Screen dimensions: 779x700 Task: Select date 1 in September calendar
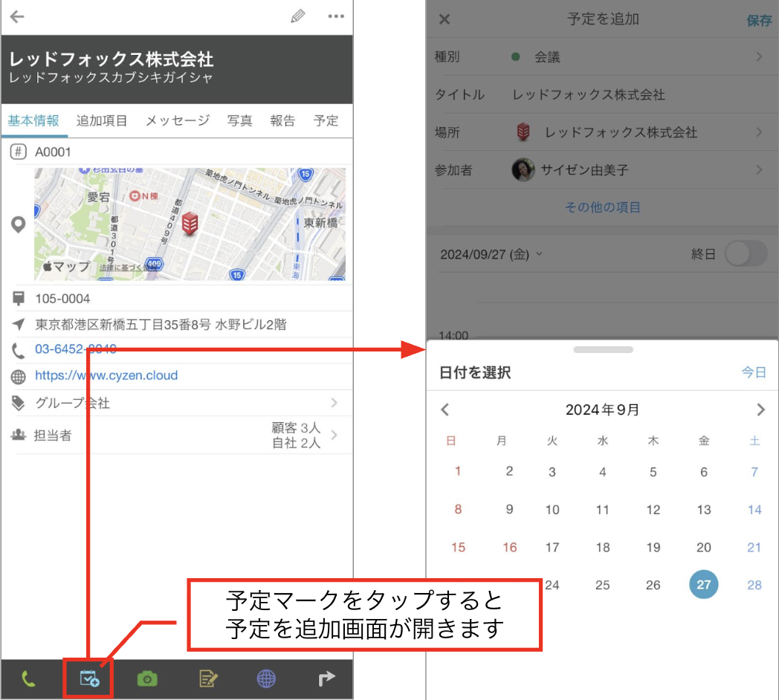[x=458, y=471]
